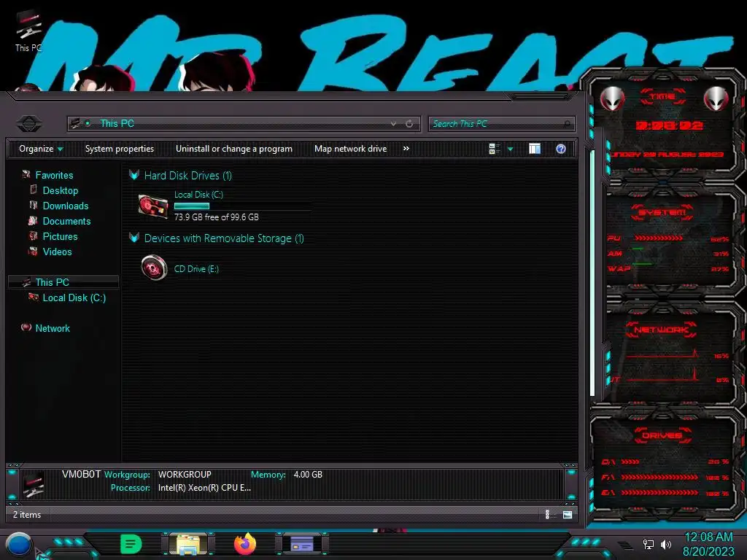
Task: Open Desktop in Favorites
Action: (x=60, y=190)
